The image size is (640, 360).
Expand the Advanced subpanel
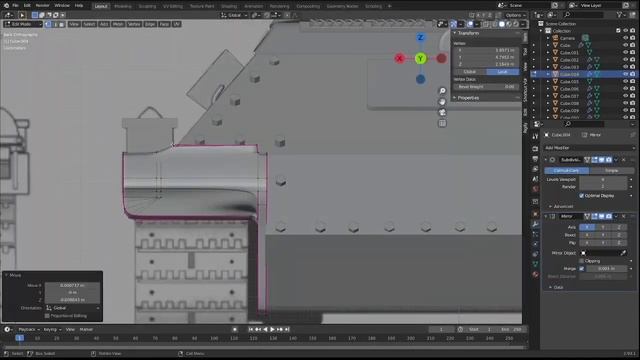click(x=550, y=207)
